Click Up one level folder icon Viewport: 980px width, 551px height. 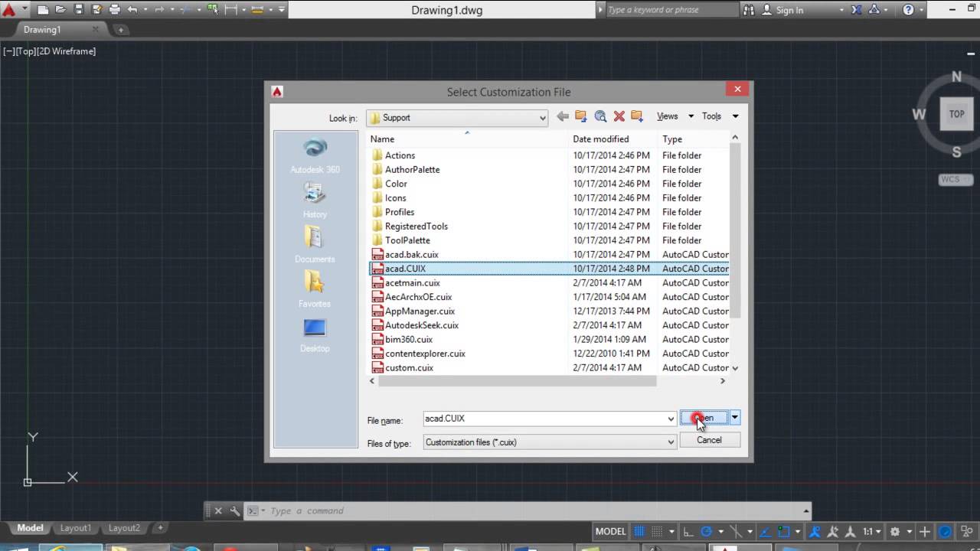tap(581, 116)
